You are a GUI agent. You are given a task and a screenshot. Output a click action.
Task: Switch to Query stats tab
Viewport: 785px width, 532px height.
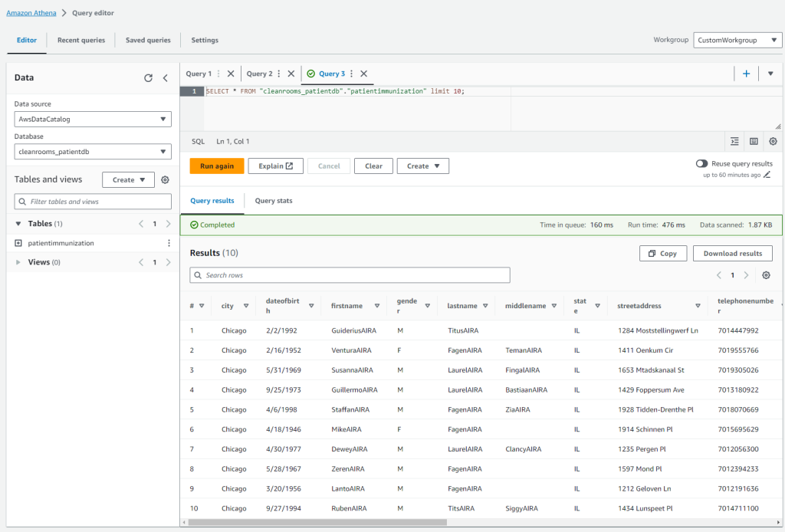(274, 201)
